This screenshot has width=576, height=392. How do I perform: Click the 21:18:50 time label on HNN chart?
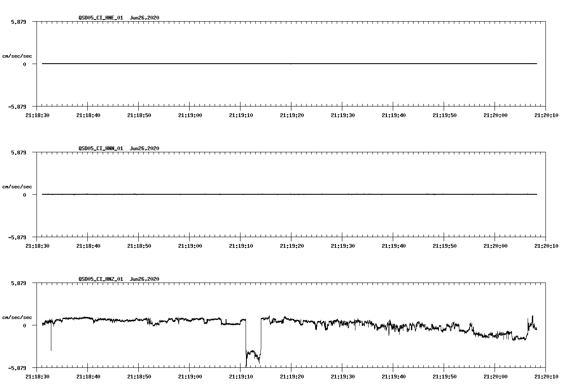139,246
